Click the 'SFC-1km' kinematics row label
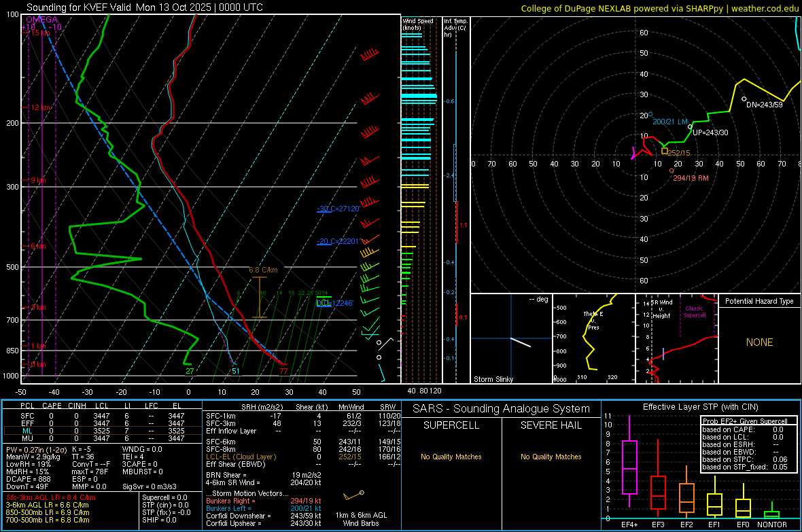Image resolution: width=802 pixels, height=532 pixels. [x=221, y=416]
